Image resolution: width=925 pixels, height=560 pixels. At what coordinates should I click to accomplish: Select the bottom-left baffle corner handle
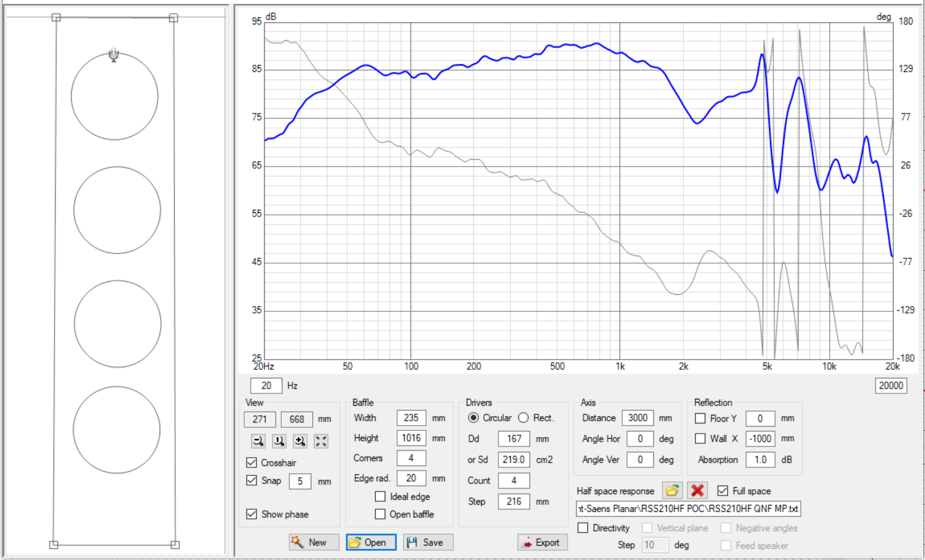pyautogui.click(x=54, y=544)
